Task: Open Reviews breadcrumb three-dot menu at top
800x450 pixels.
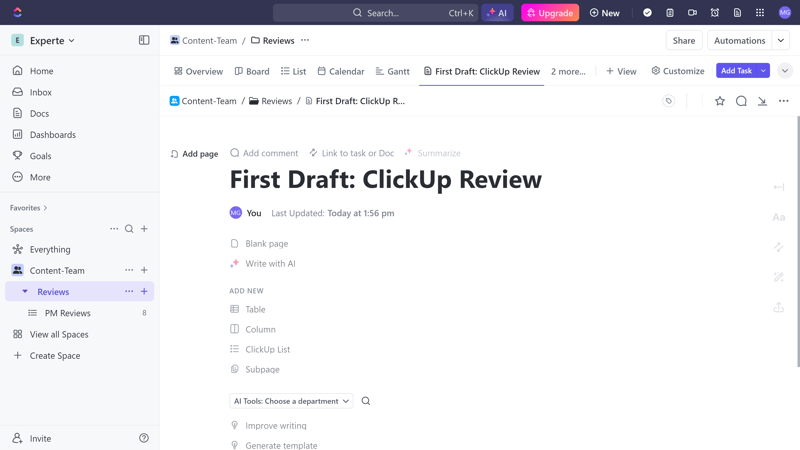Action: point(305,40)
